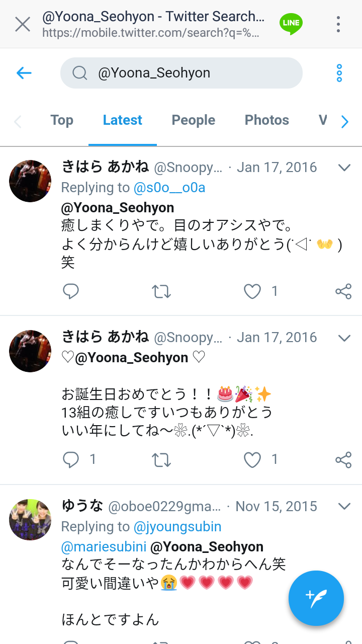Switch to the Top tab
Image resolution: width=362 pixels, height=644 pixels.
click(x=62, y=120)
